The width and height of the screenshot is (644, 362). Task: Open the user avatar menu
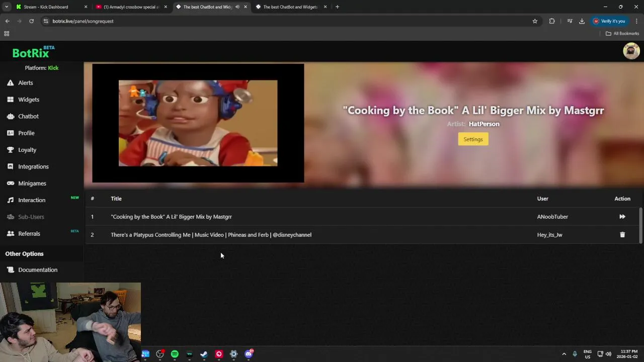pos(631,51)
